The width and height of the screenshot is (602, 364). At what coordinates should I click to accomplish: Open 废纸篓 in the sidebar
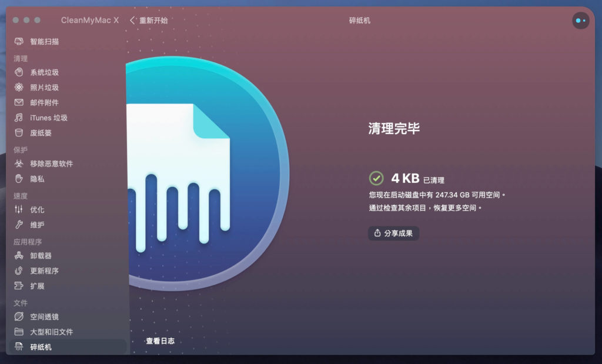pyautogui.click(x=41, y=133)
